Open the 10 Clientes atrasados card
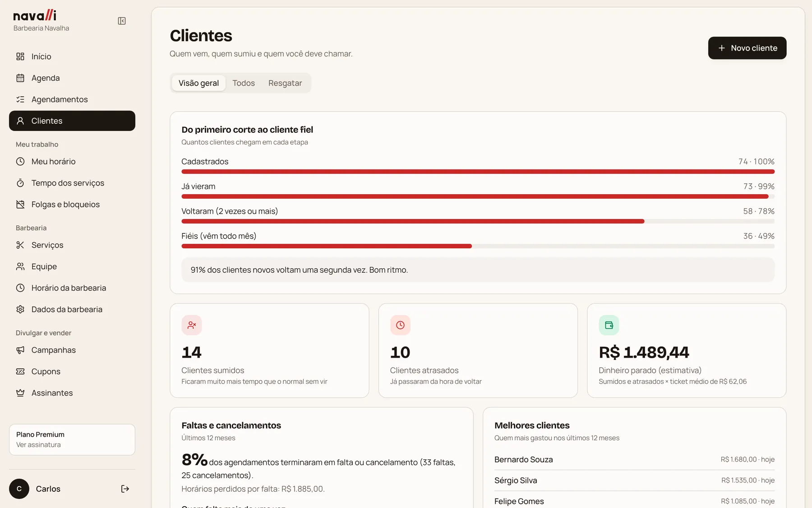The image size is (812, 508). tap(478, 350)
